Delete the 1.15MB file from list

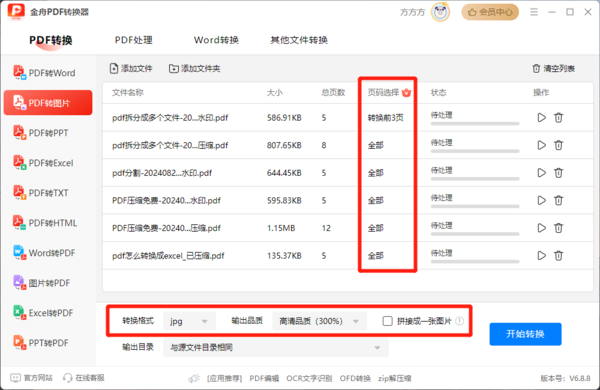pos(559,228)
